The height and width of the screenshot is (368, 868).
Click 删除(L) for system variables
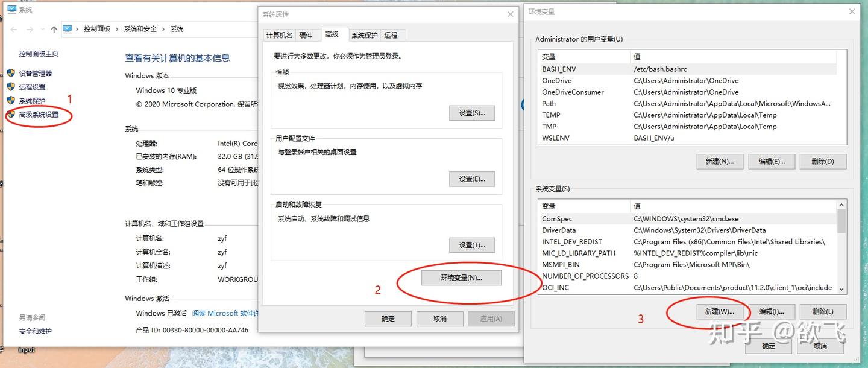click(823, 312)
